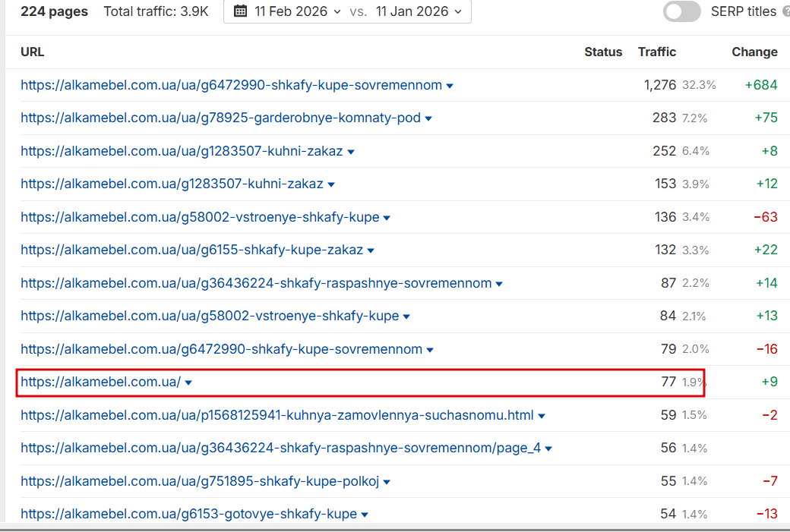Sort by the Traffic column header
Viewport: 790px width, 532px height.
656,52
